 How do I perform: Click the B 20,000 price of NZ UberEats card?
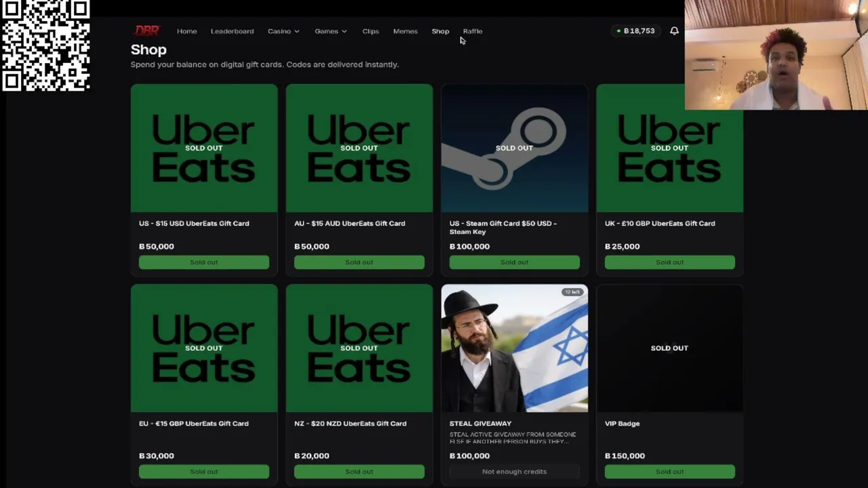coord(312,455)
